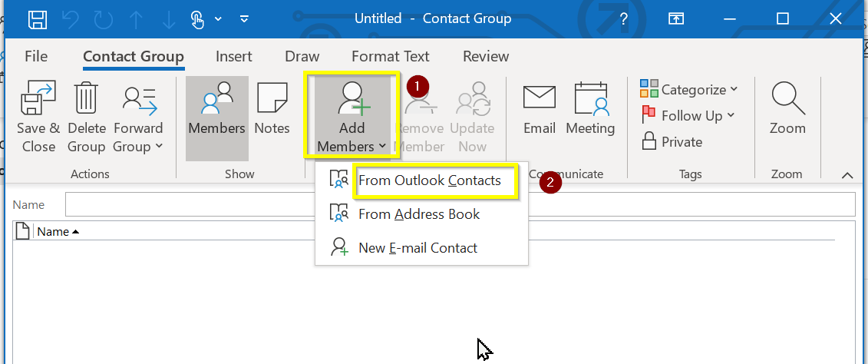Click the Remove Member button

tap(421, 117)
